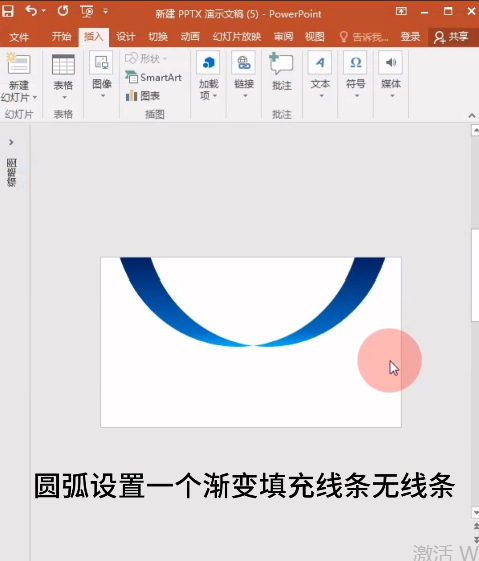Undo the last action

[31, 11]
